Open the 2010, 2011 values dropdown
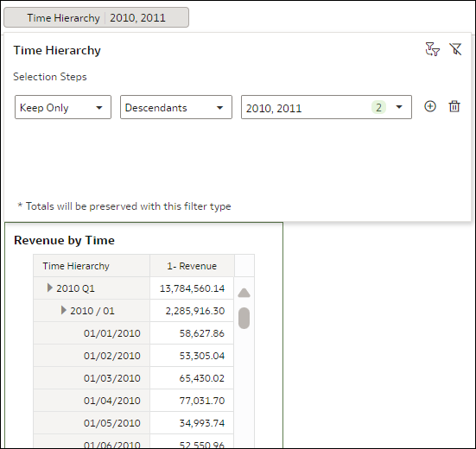This screenshot has width=476, height=449. pyautogui.click(x=327, y=107)
